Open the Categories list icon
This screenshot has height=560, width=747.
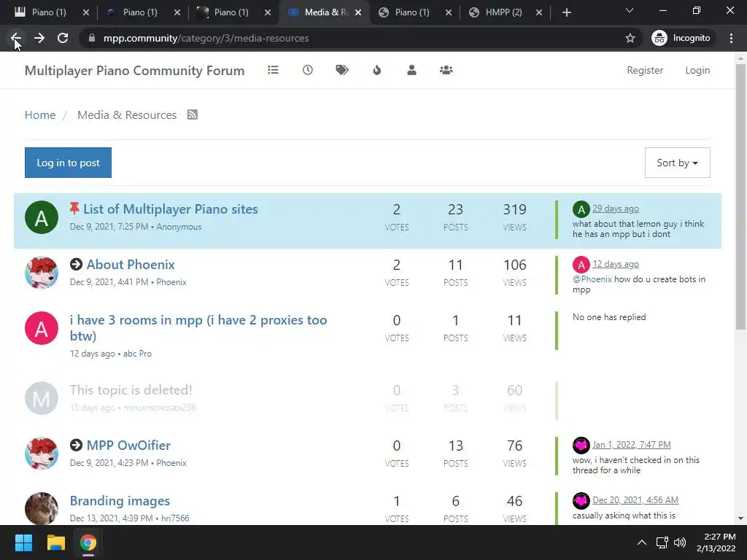[x=273, y=70]
